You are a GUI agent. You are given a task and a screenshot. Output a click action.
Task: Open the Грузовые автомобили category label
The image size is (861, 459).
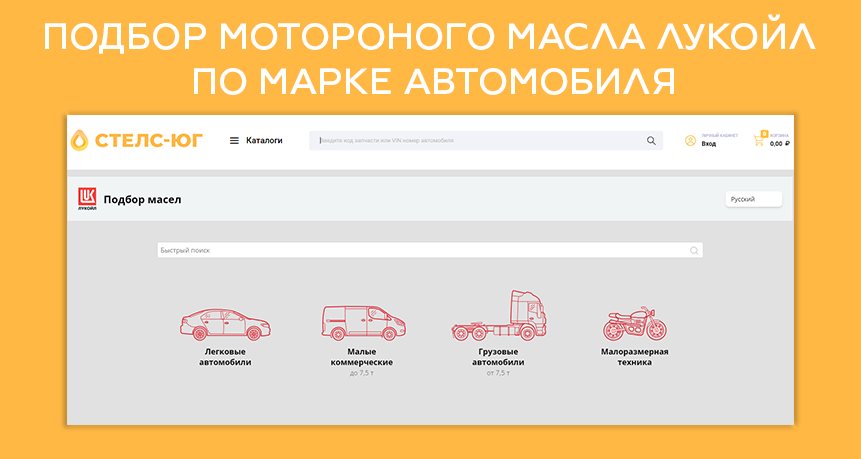click(498, 357)
